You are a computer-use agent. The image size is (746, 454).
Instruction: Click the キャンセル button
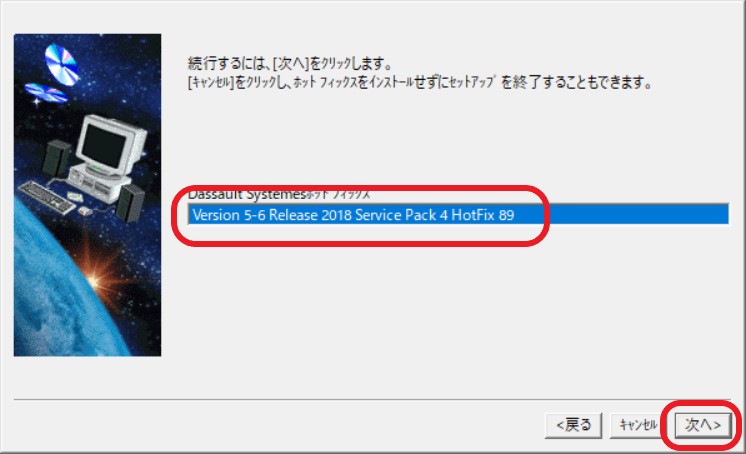(x=638, y=424)
